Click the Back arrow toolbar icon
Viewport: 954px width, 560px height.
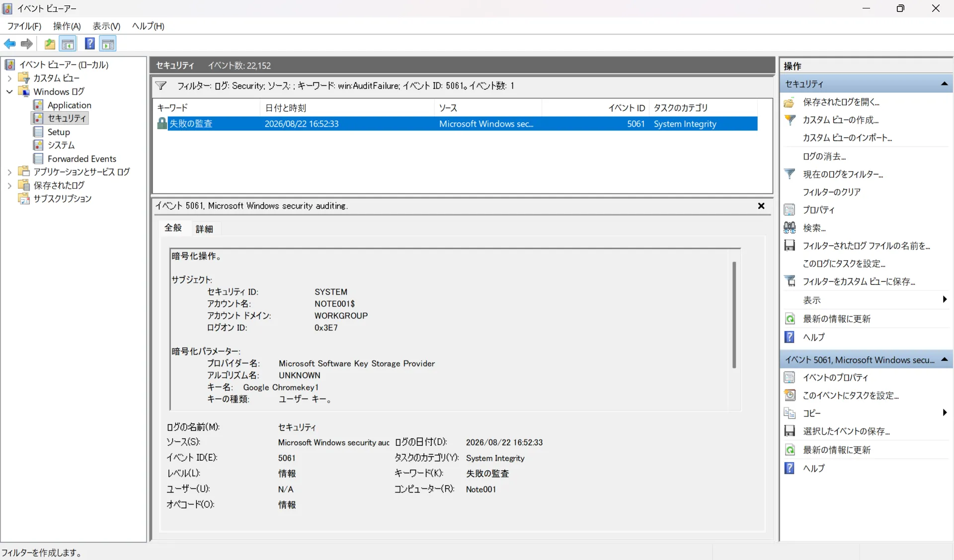9,44
